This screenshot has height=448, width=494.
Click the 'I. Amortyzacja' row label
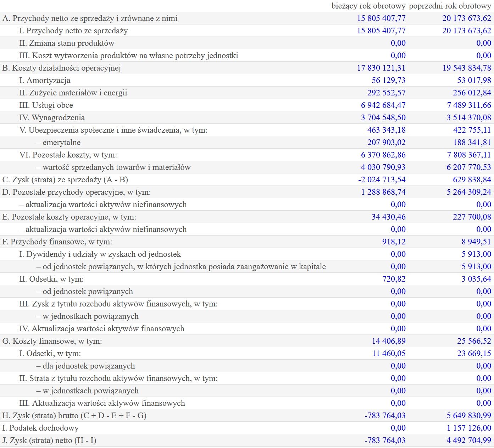click(x=45, y=81)
